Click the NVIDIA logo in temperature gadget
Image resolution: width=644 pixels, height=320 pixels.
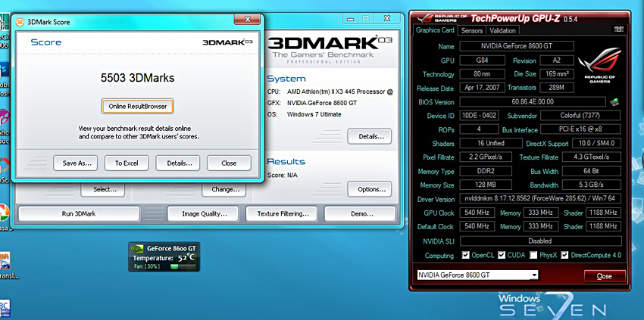137,248
